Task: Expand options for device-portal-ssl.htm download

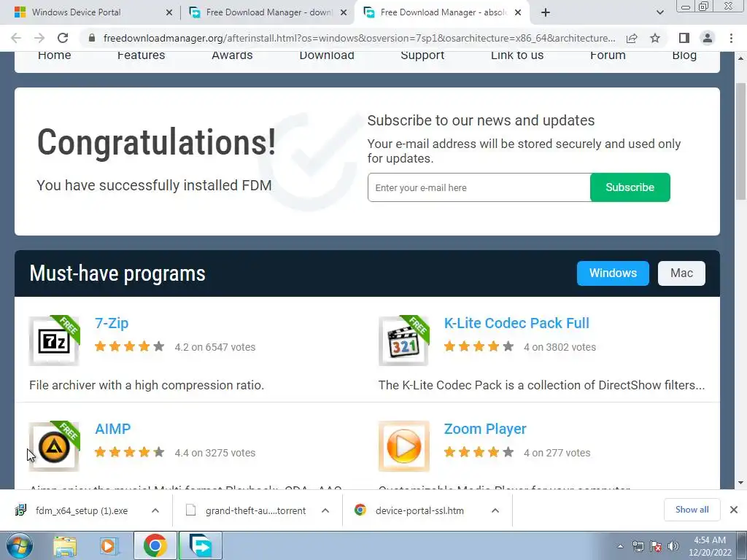Action: [x=495, y=510]
